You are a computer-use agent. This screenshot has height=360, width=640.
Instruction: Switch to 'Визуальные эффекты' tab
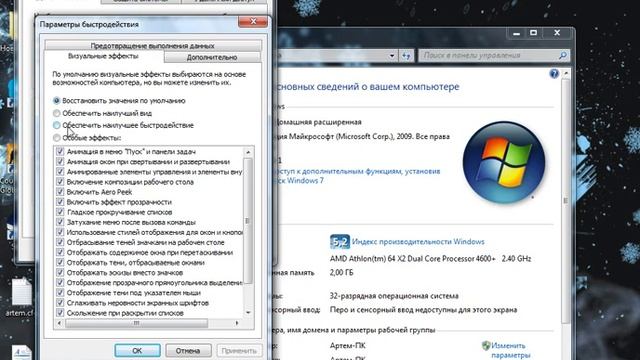(x=103, y=56)
